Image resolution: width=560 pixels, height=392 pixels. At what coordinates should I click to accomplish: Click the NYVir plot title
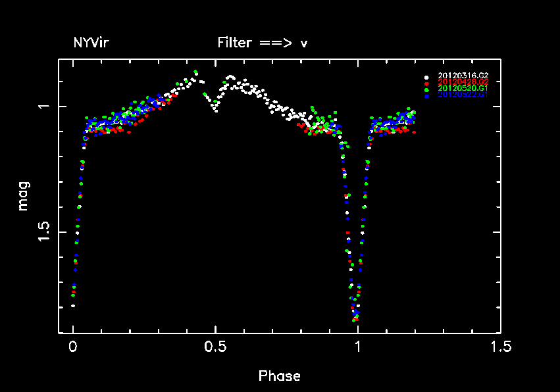coord(91,43)
